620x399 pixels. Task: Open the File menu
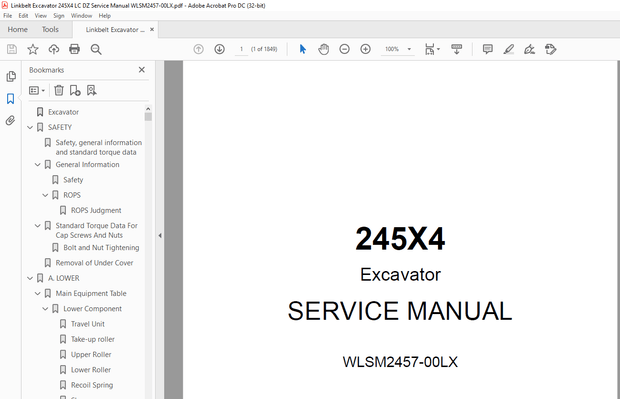point(8,16)
